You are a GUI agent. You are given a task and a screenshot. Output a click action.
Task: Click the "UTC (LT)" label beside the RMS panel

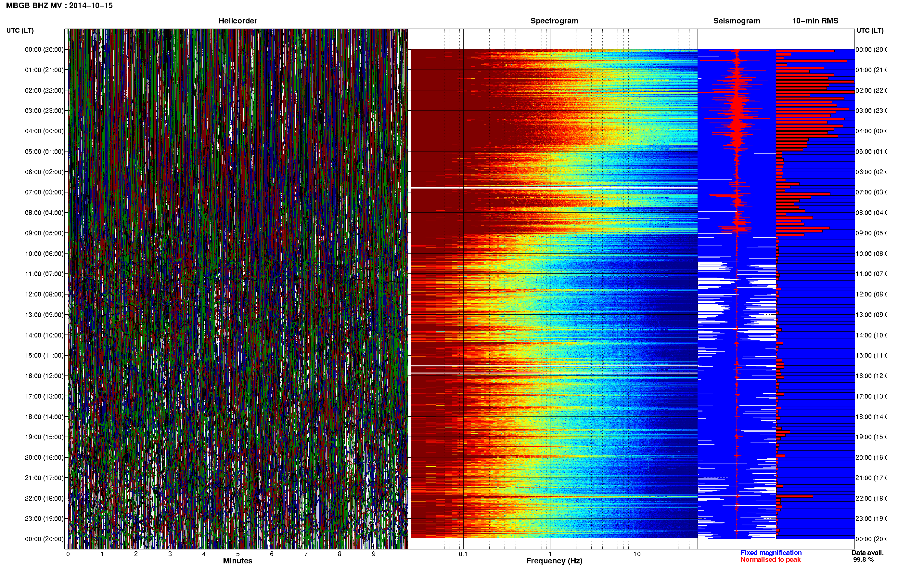[870, 31]
